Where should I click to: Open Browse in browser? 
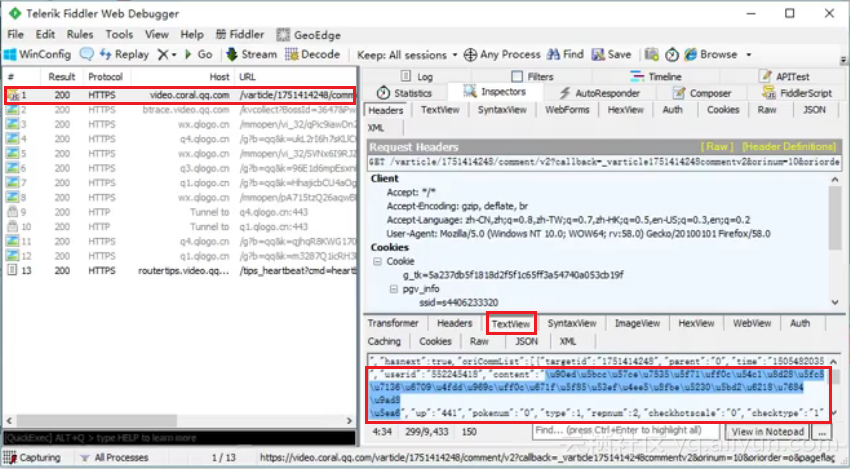pyautogui.click(x=711, y=54)
